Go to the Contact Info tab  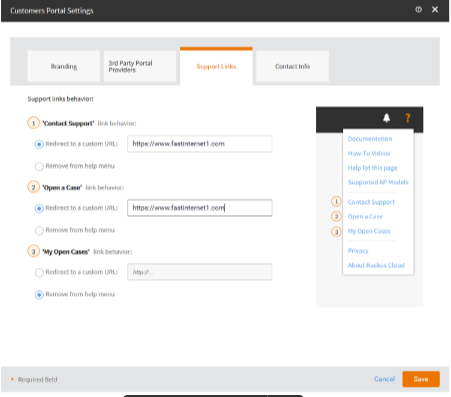(x=292, y=66)
